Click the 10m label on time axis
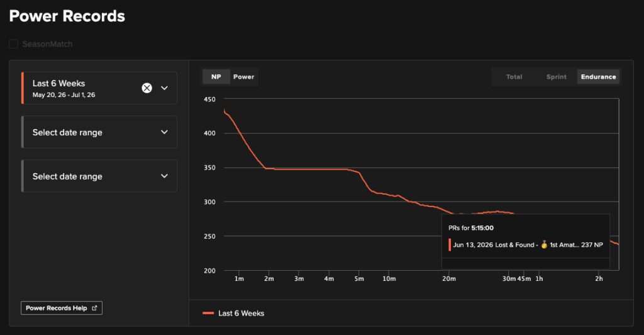Screen dimensions: 644x335 (389, 279)
